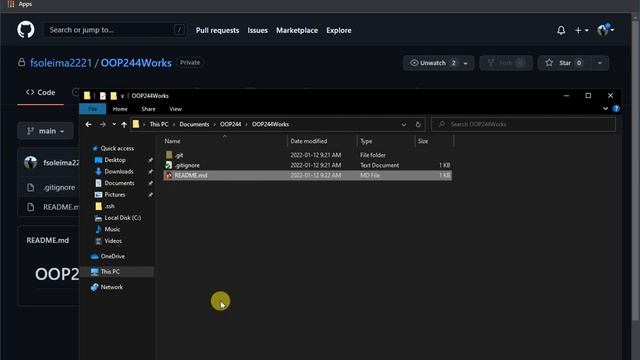Click the Search OOP244Works field
640x360 pixels.
[523, 124]
